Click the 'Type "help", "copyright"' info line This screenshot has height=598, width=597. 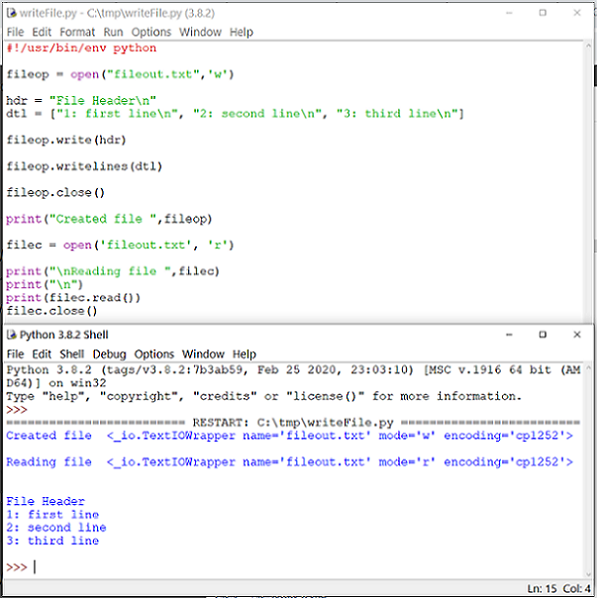pos(264,396)
